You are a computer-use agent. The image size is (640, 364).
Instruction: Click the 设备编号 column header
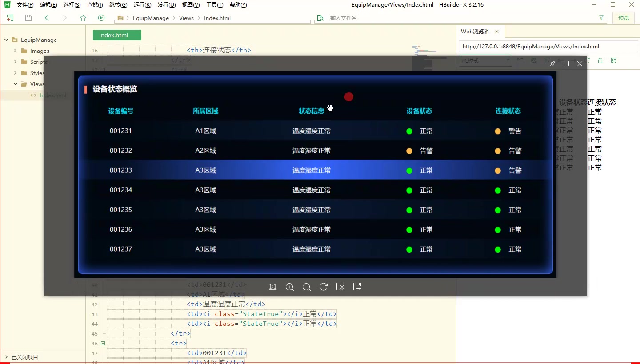click(x=121, y=111)
